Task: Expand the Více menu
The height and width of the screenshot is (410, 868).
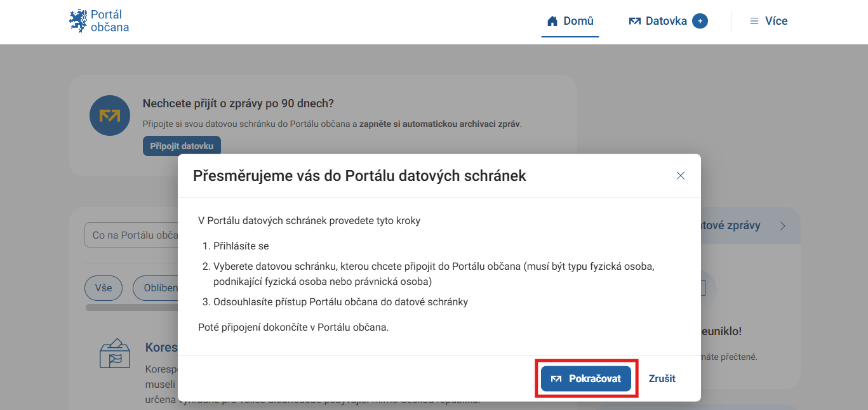Action: (x=768, y=20)
